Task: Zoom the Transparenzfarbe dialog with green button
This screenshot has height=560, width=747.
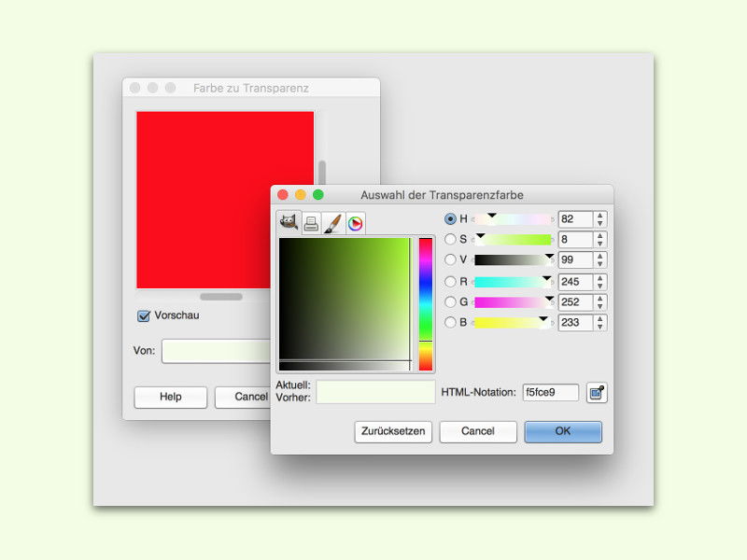Action: tap(318, 195)
